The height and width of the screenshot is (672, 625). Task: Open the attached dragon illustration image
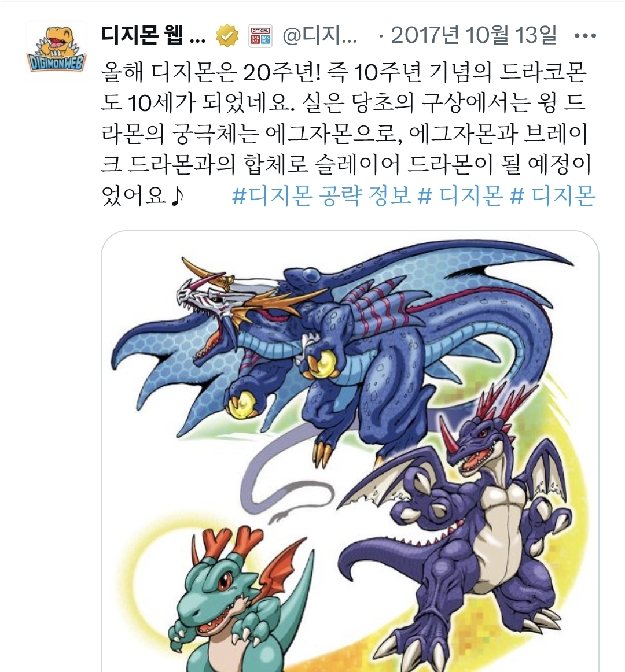[x=350, y=451]
